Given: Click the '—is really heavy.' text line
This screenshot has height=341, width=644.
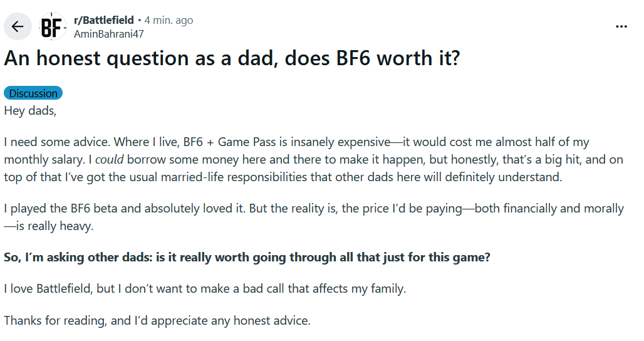Looking at the screenshot, I should tap(49, 226).
